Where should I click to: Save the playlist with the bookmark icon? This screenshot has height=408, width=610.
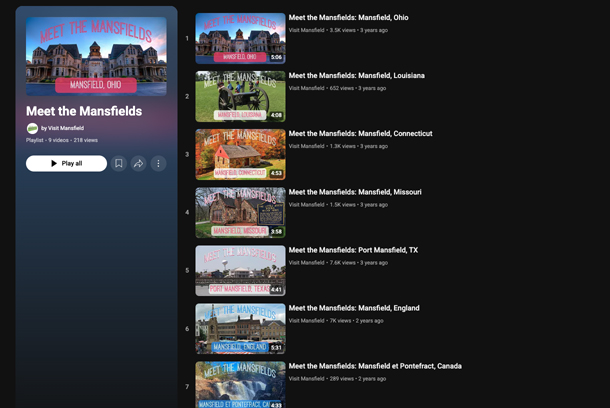[x=119, y=163]
